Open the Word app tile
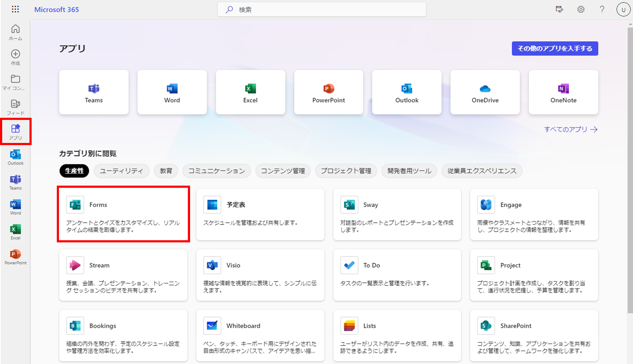Image resolution: width=633 pixels, height=364 pixels. [x=172, y=92]
